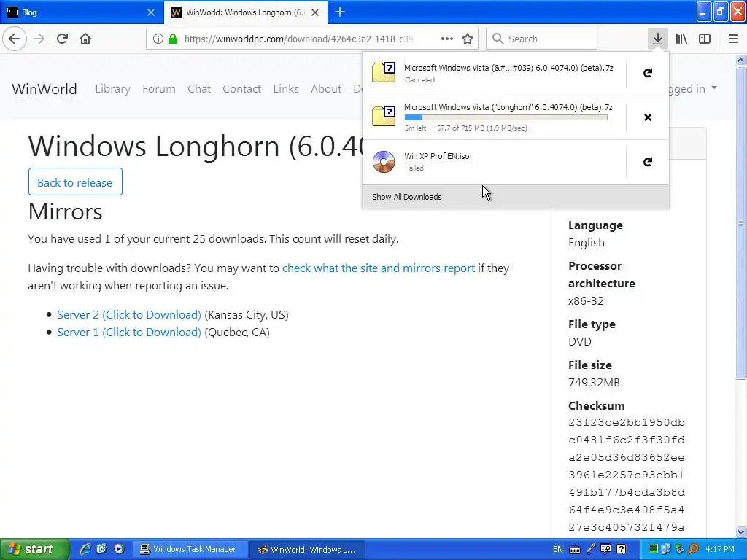747x560 pixels.
Task: Click the 749.32MB file size value
Action: point(594,382)
